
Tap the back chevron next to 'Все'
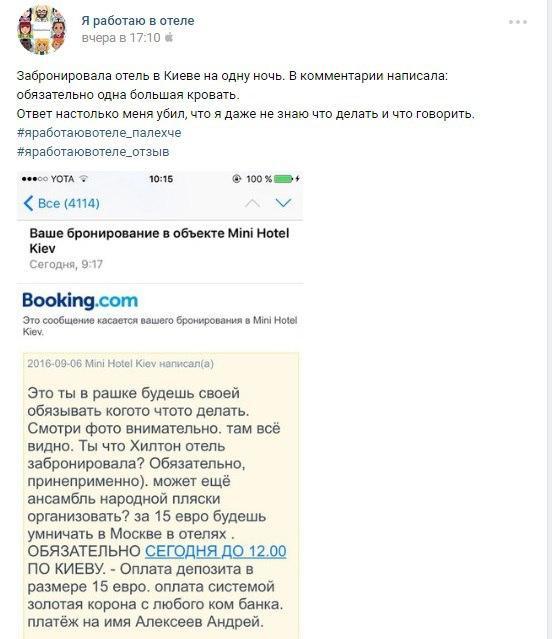click(x=28, y=203)
